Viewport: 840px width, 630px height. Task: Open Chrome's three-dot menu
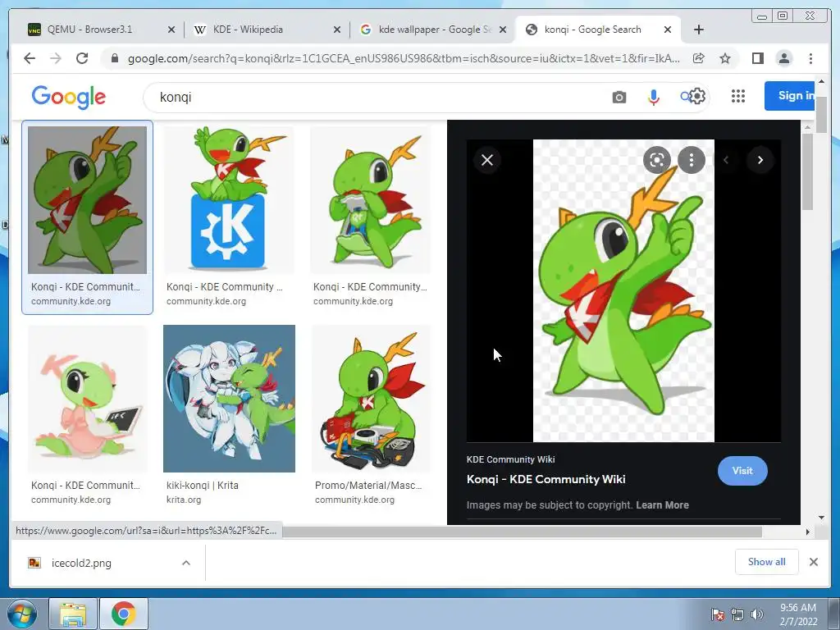[x=810, y=58]
